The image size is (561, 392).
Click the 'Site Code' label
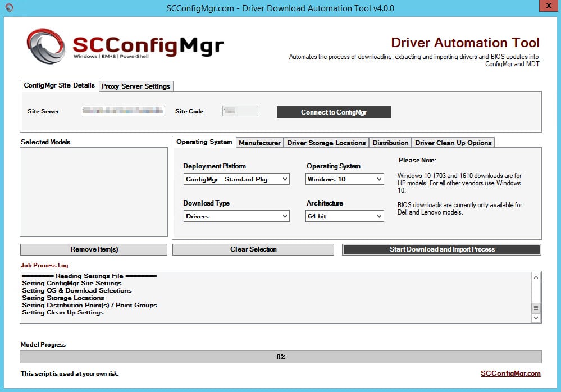[189, 111]
